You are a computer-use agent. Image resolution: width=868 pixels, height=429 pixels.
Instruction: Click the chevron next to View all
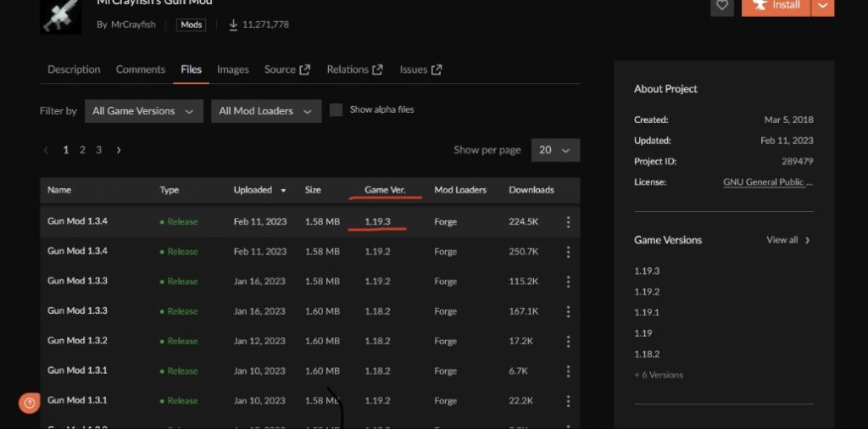pyautogui.click(x=807, y=240)
